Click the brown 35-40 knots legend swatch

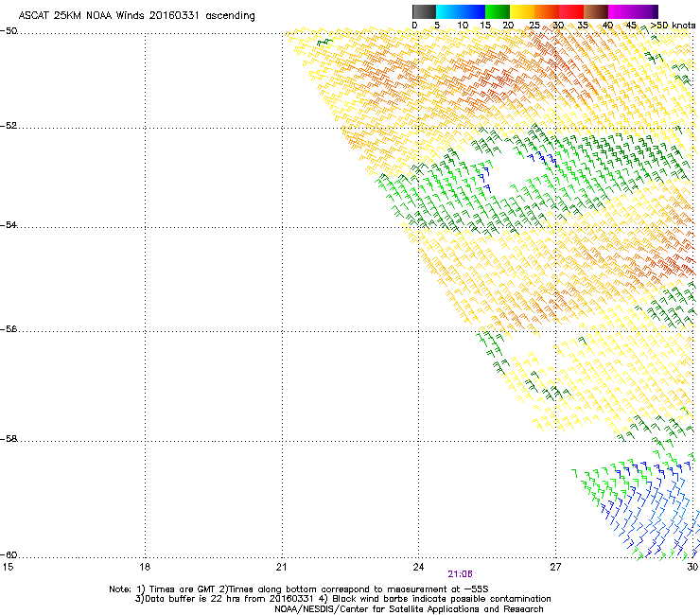coord(596,11)
